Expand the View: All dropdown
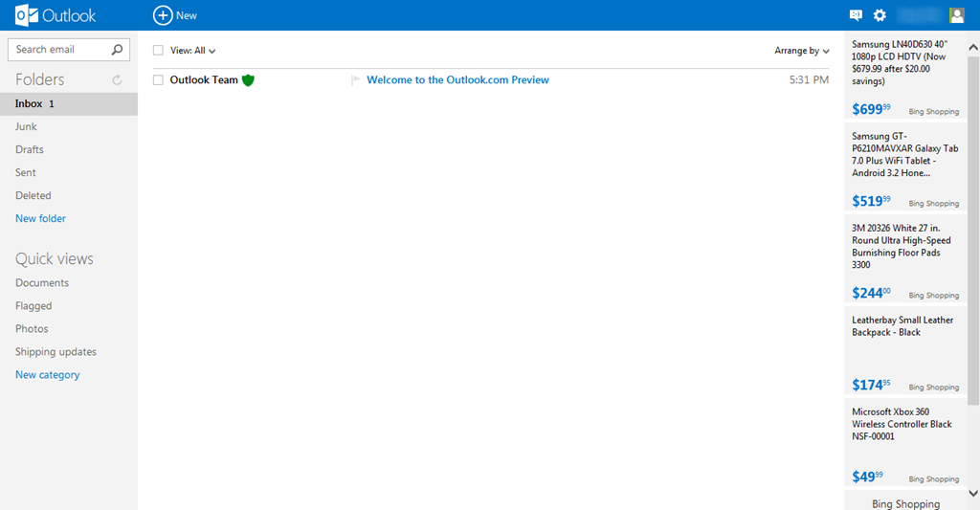This screenshot has width=980, height=510. coord(193,51)
